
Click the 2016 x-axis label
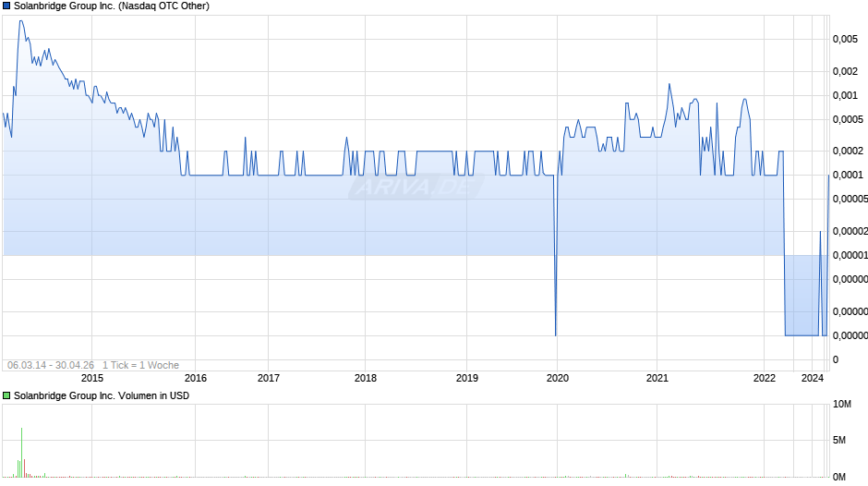point(196,378)
